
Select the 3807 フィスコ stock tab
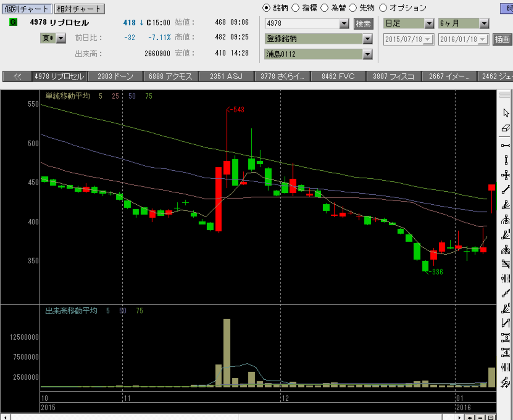[x=393, y=77]
